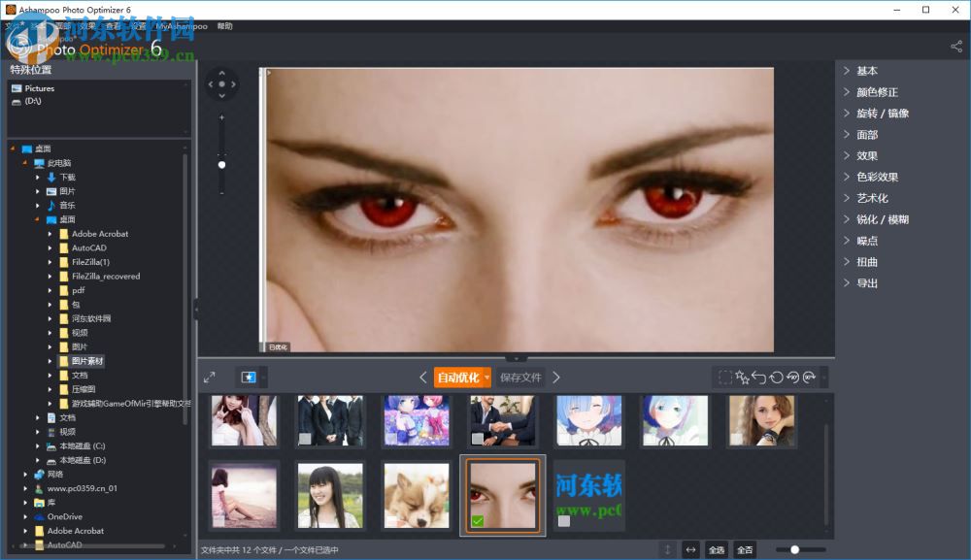This screenshot has height=560, width=971.
Task: Click the undo arrow icon
Action: click(758, 377)
